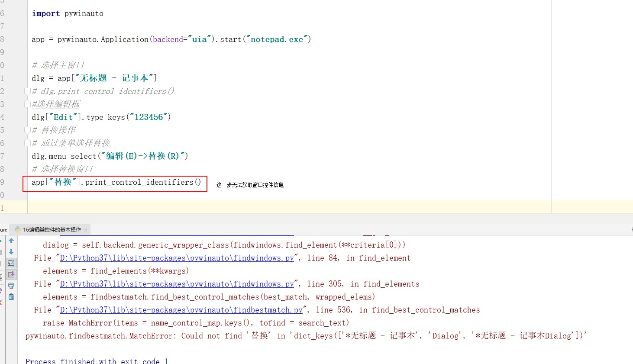Place the cursor in the "123456" string
Image resolution: width=633 pixels, height=364 pixels.
pos(149,117)
